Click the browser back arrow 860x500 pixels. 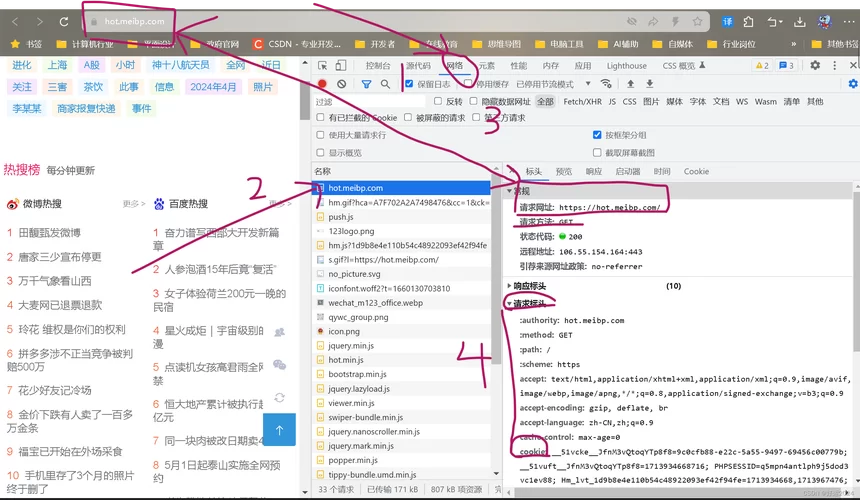pyautogui.click(x=15, y=22)
